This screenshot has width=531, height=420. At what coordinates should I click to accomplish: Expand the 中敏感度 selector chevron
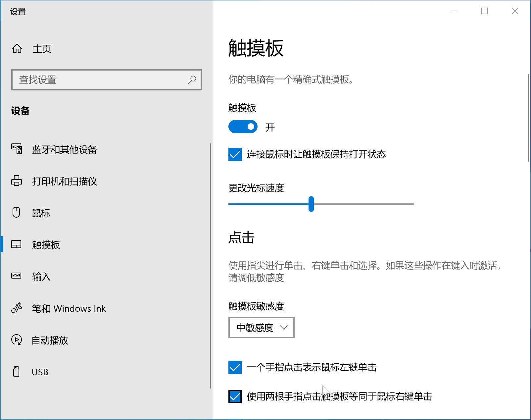284,328
